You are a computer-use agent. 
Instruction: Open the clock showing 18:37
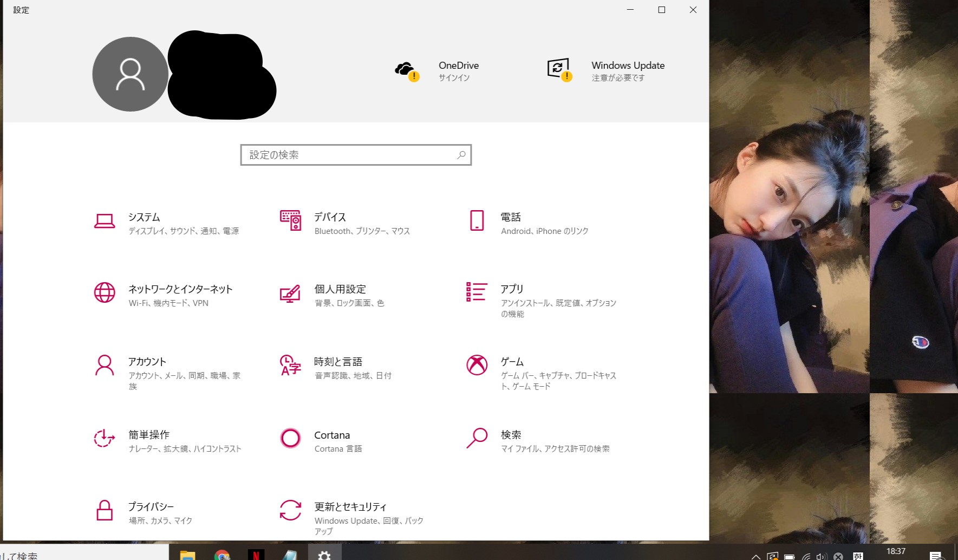coord(896,551)
